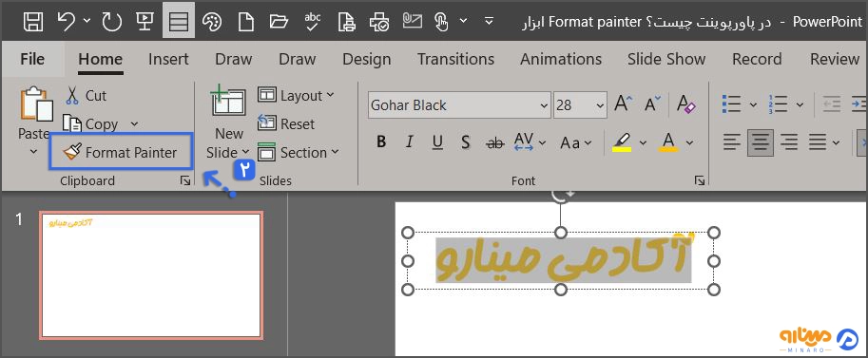Open the Slide Show tab
This screenshot has width=868, height=358.
(x=666, y=59)
